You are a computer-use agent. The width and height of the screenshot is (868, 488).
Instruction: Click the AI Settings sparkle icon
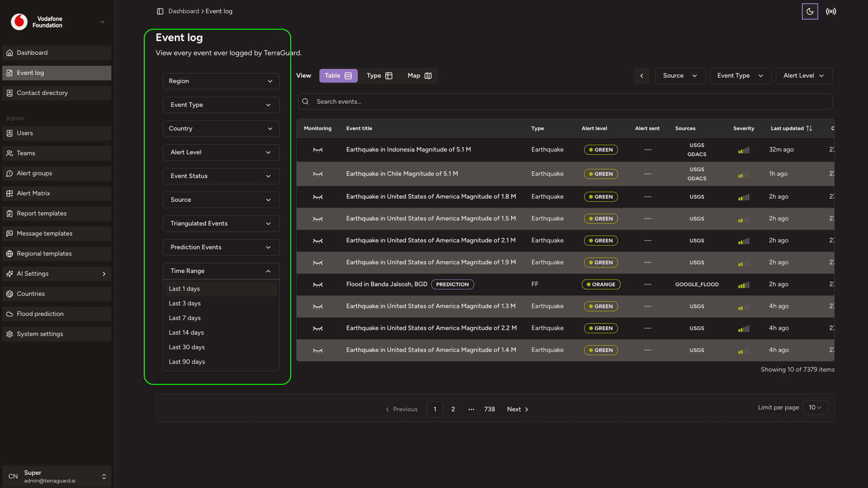pyautogui.click(x=10, y=274)
